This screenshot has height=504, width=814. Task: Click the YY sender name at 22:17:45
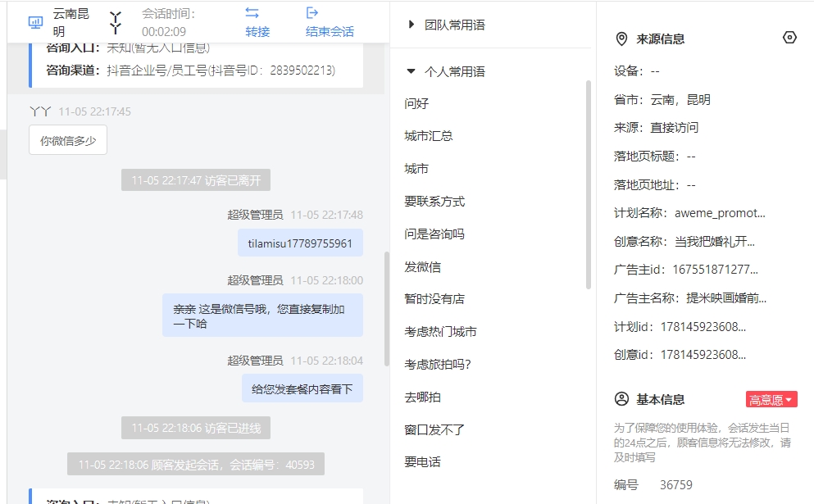point(40,111)
